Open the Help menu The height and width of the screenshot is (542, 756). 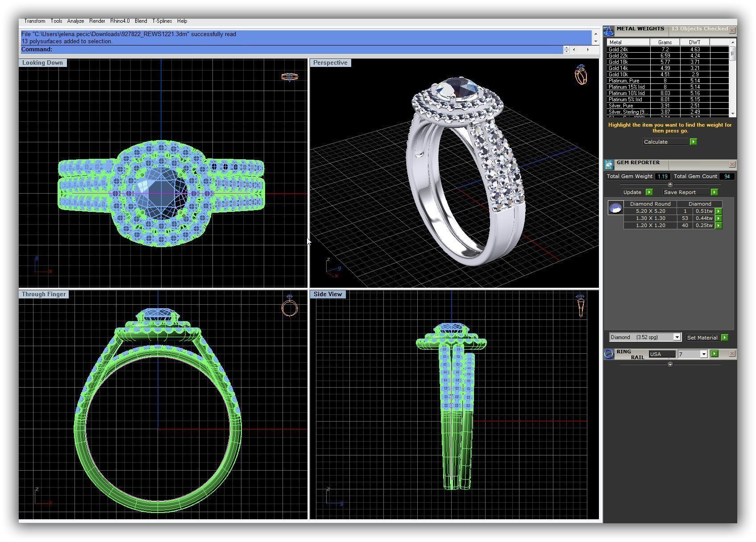point(182,21)
